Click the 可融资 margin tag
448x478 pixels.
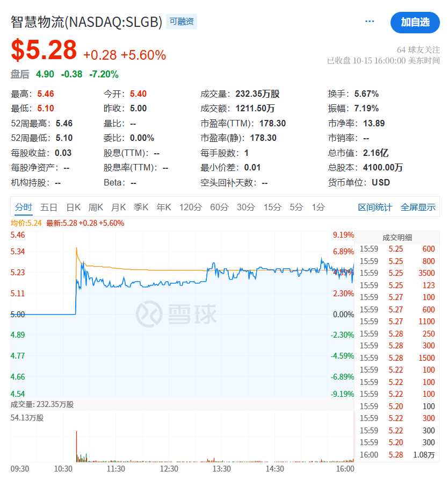click(182, 22)
